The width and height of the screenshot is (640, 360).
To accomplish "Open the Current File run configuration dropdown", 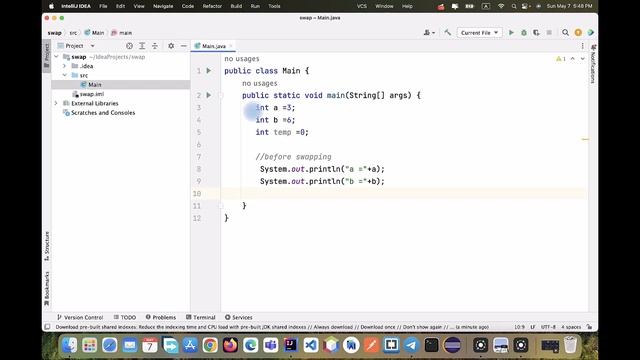I will click(x=479, y=32).
